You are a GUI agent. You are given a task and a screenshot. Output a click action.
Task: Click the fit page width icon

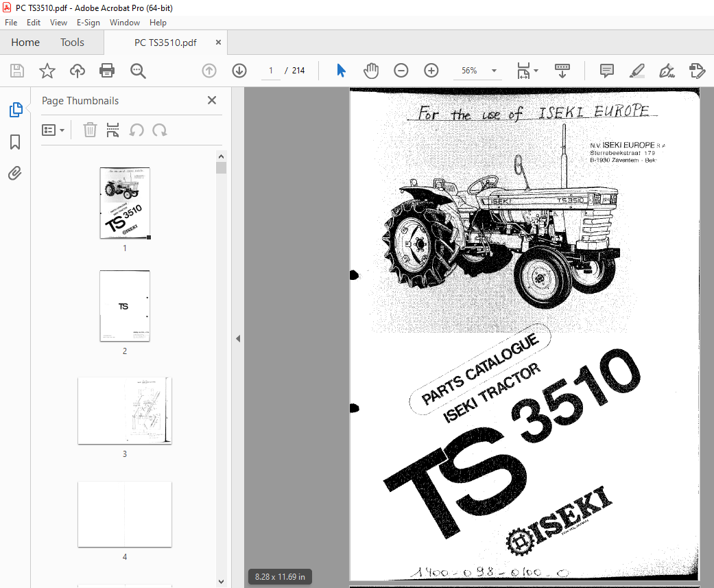pos(523,71)
